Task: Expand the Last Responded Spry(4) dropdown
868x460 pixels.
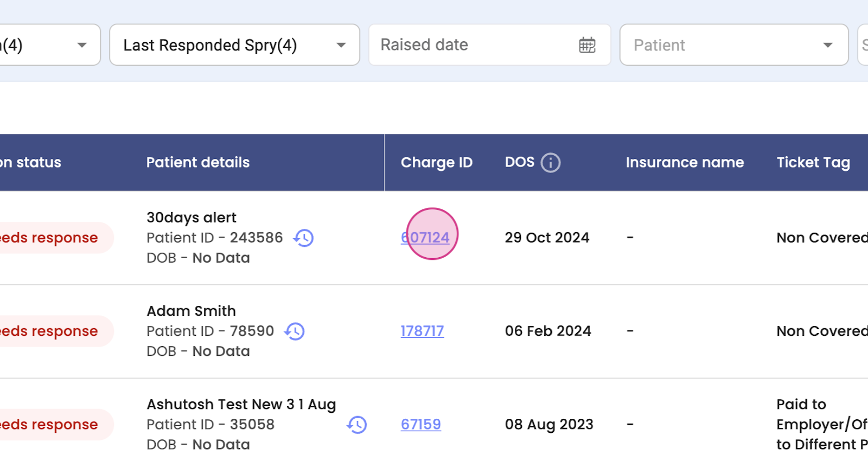Action: pyautogui.click(x=341, y=45)
